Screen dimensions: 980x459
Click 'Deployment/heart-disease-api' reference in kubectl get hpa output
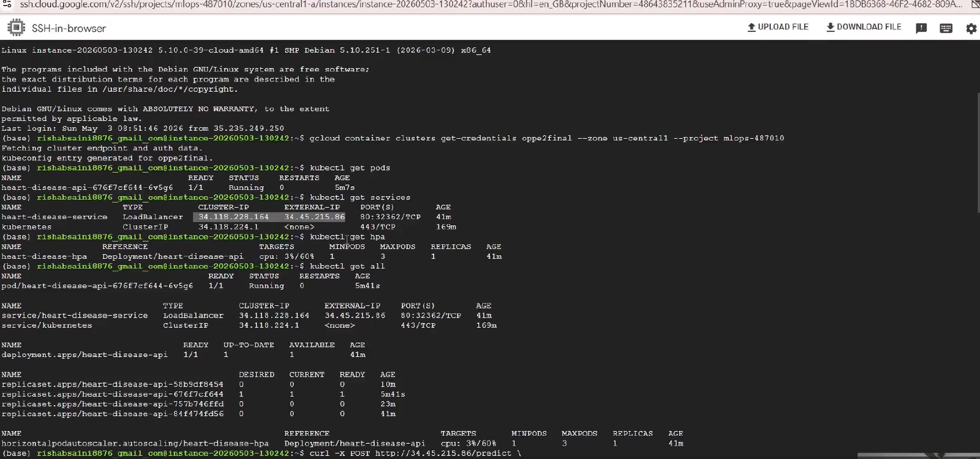coord(173,256)
